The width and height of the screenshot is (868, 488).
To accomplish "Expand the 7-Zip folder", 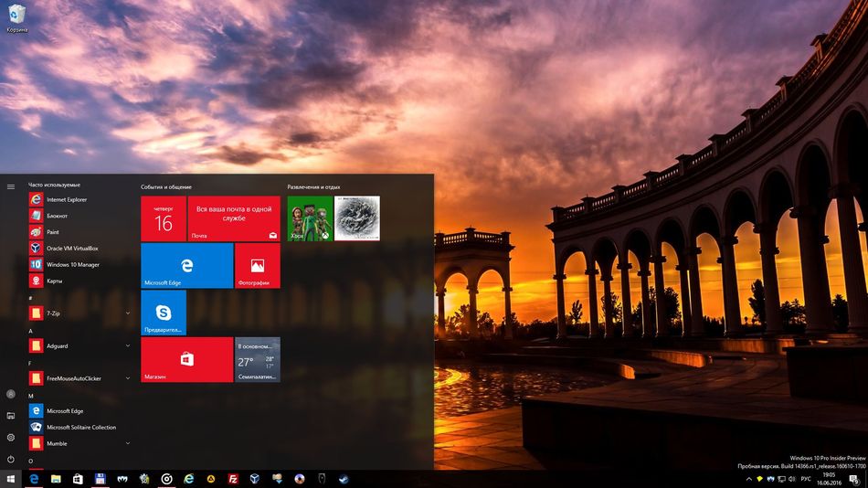I will (80, 313).
